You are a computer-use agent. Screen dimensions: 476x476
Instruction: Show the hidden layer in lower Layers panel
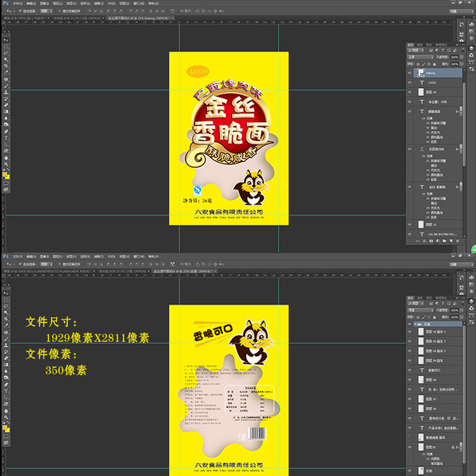pyautogui.click(x=409, y=437)
